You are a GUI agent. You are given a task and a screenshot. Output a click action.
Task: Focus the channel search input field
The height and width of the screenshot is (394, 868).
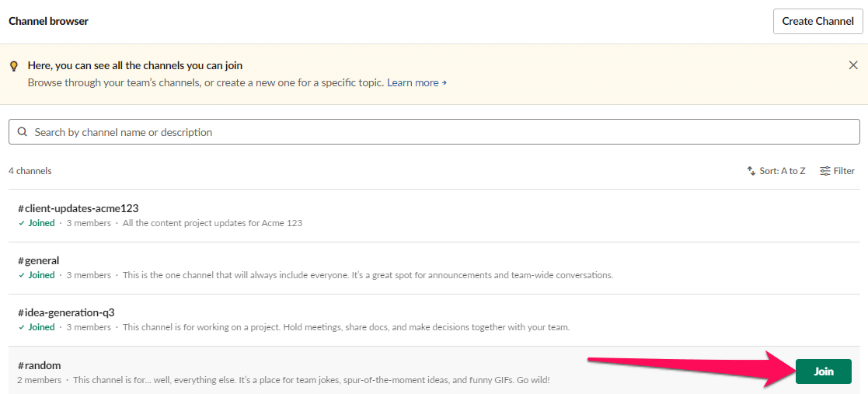tap(434, 132)
